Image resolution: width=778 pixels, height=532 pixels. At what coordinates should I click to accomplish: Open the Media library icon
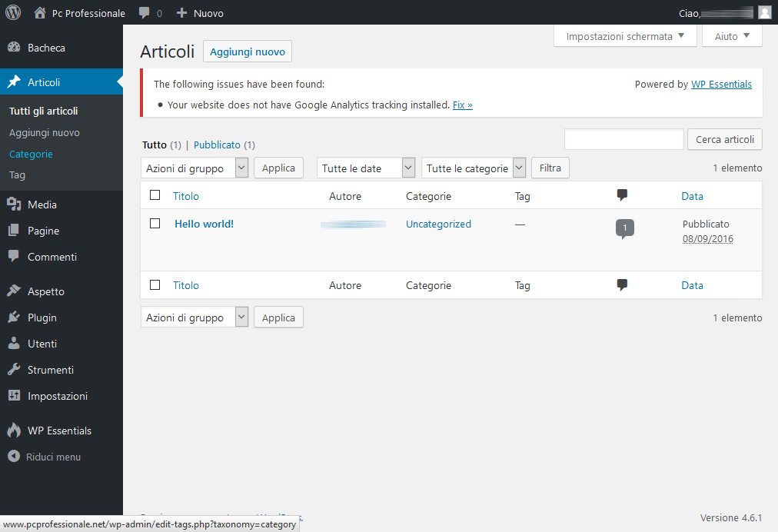[14, 204]
